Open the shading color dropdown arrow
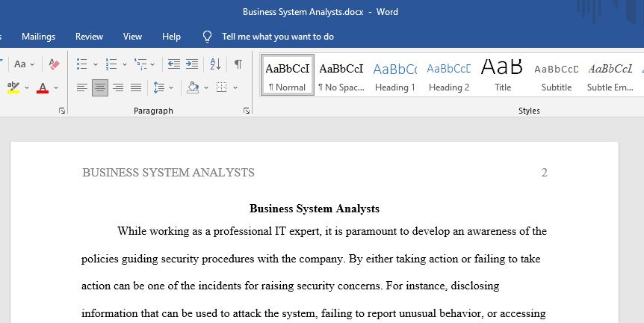 pos(206,87)
